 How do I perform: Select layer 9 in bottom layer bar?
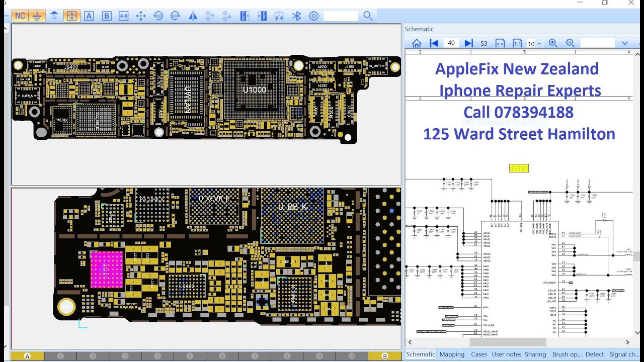(319, 356)
